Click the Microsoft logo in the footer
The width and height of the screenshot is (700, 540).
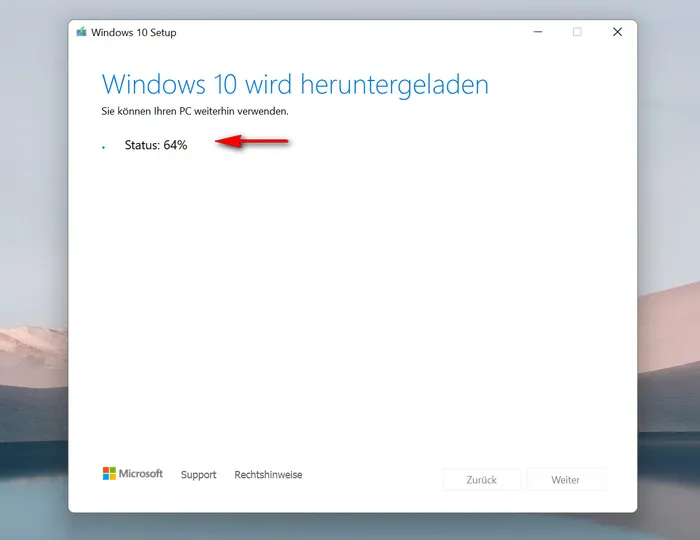point(133,474)
